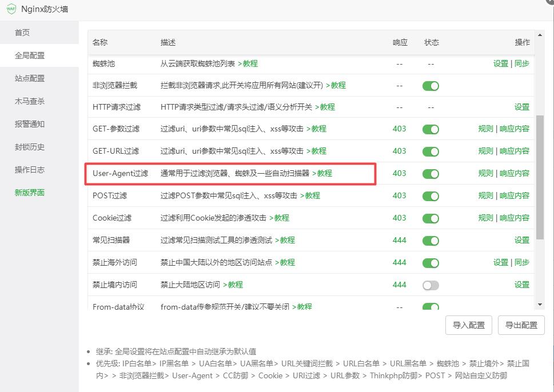Click the 描述 column header

pyautogui.click(x=168, y=42)
